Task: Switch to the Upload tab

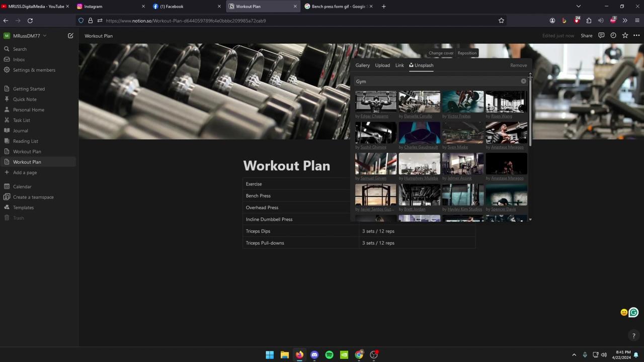Action: coord(382,65)
